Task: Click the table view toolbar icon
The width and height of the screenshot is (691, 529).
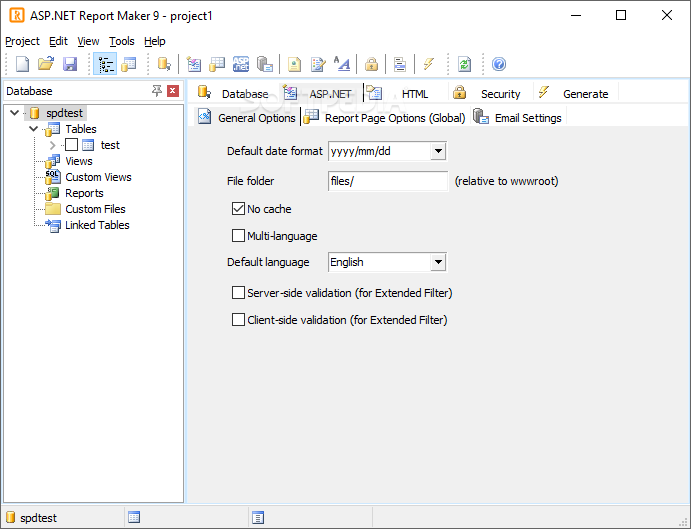Action: point(129,64)
